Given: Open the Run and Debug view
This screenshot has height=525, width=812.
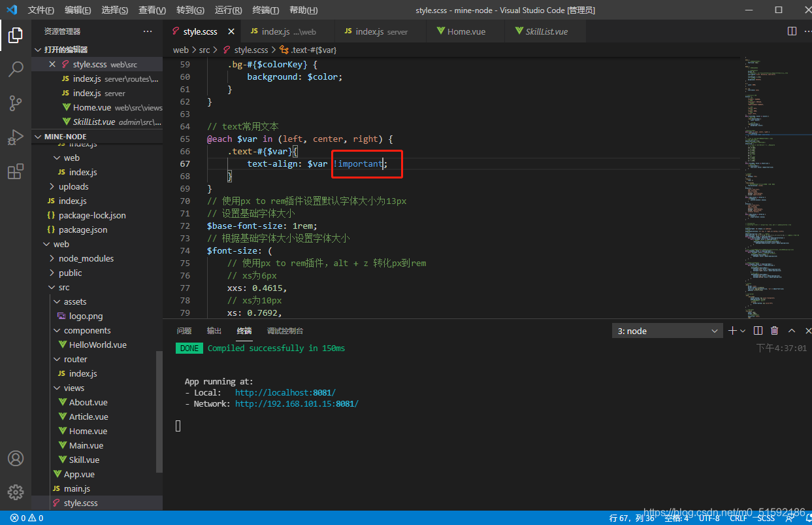Looking at the screenshot, I should click(x=16, y=137).
